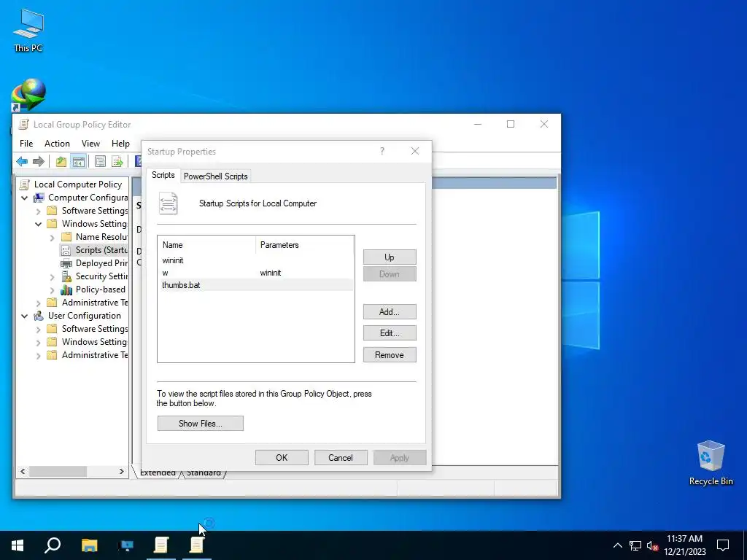The height and width of the screenshot is (560, 747).
Task: Expand the Security Settings node
Action: [52, 276]
